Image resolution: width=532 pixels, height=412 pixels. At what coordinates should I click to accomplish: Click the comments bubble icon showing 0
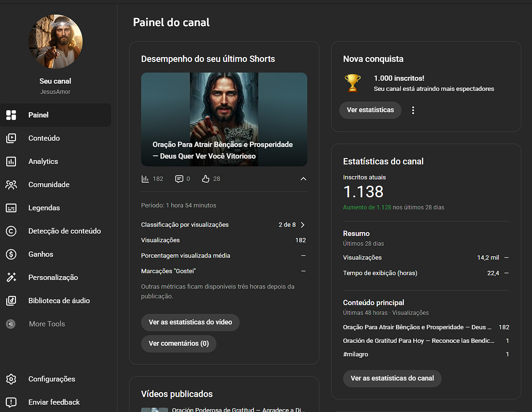pyautogui.click(x=179, y=179)
